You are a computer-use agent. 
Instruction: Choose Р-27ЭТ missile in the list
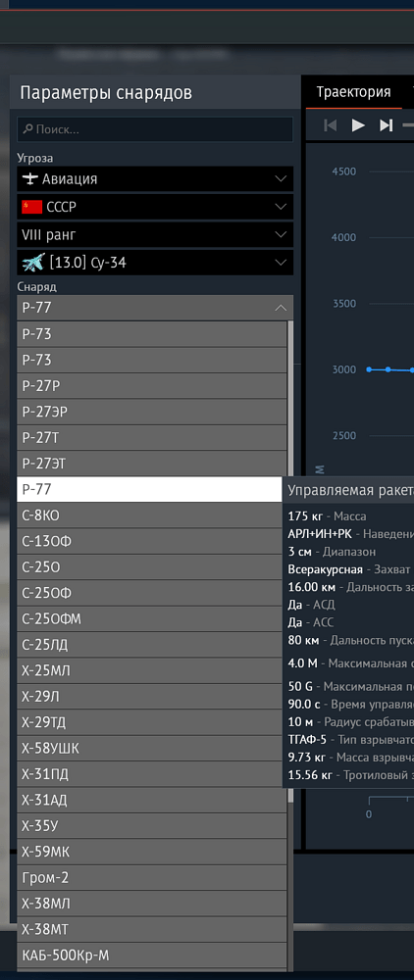(152, 464)
